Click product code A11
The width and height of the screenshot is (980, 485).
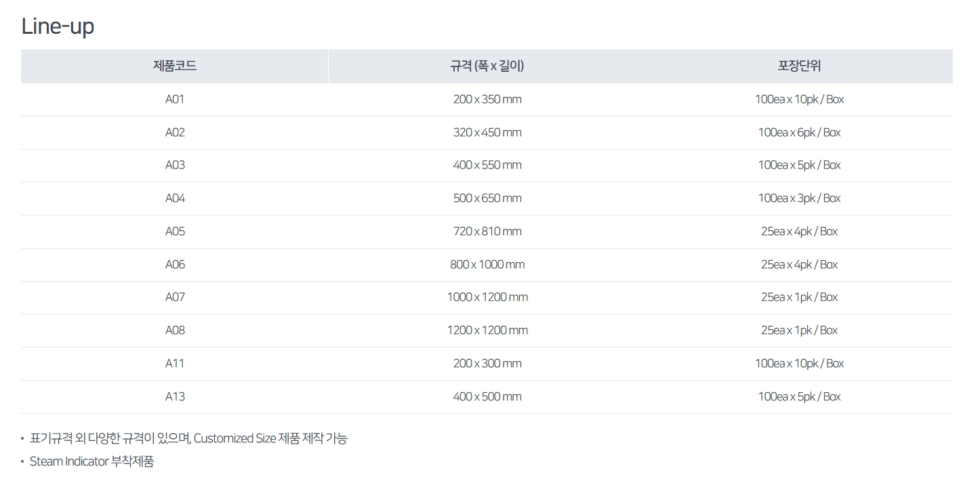[175, 364]
